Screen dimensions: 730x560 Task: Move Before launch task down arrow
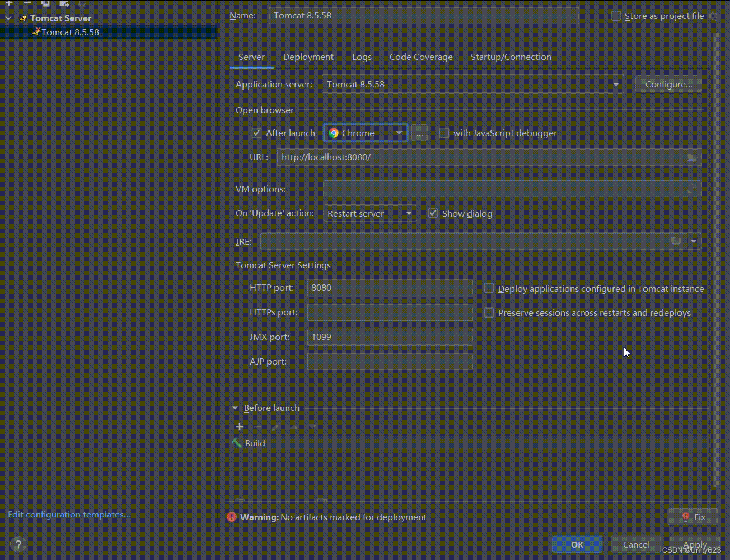pyautogui.click(x=312, y=427)
